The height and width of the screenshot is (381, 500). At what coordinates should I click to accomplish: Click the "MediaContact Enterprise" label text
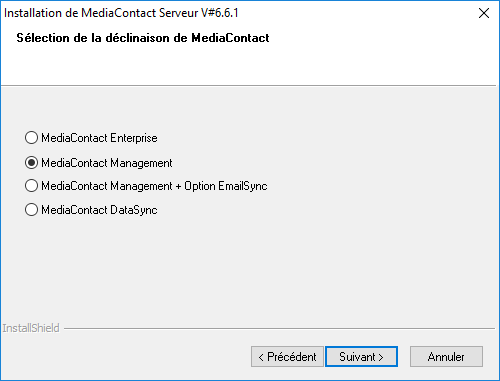(99, 138)
